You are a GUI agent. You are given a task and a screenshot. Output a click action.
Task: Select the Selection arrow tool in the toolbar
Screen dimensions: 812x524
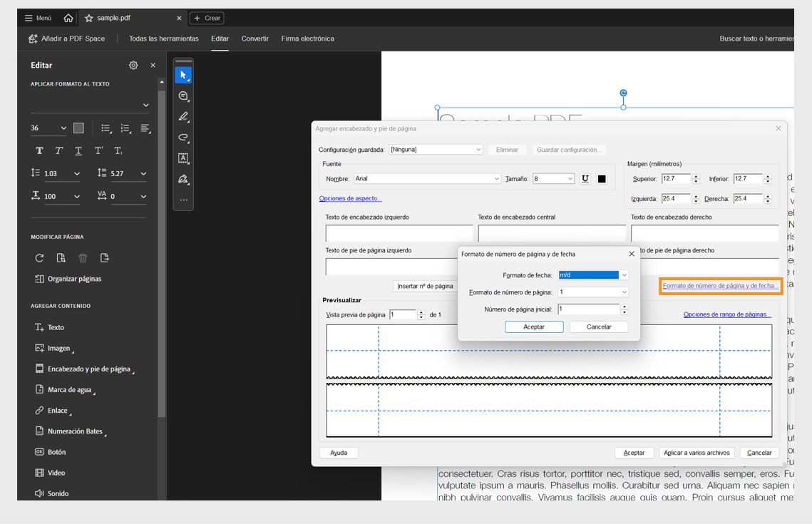pos(183,74)
